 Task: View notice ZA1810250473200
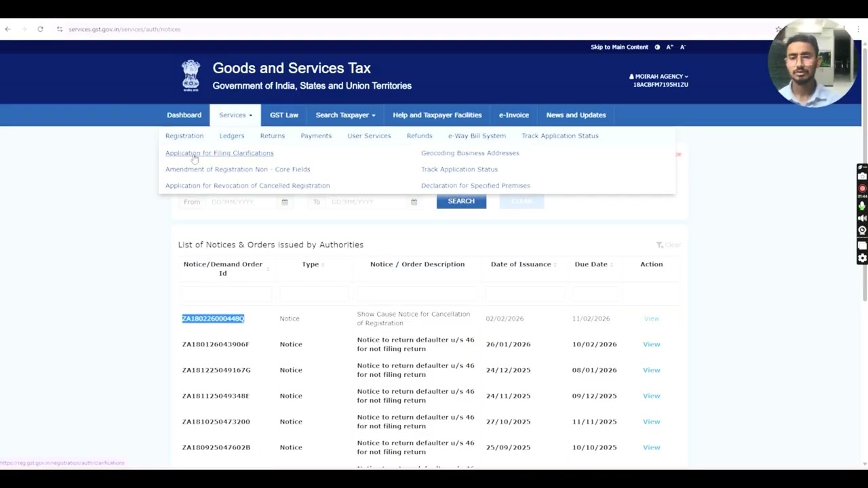click(x=652, y=422)
